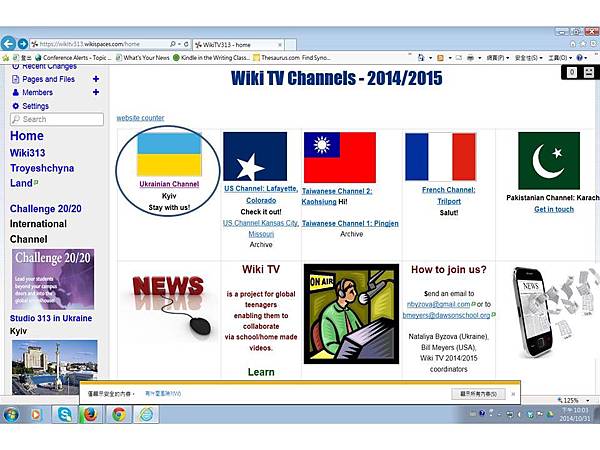The image size is (600, 450).
Task: Close the security notification bar
Action: pyautogui.click(x=513, y=394)
